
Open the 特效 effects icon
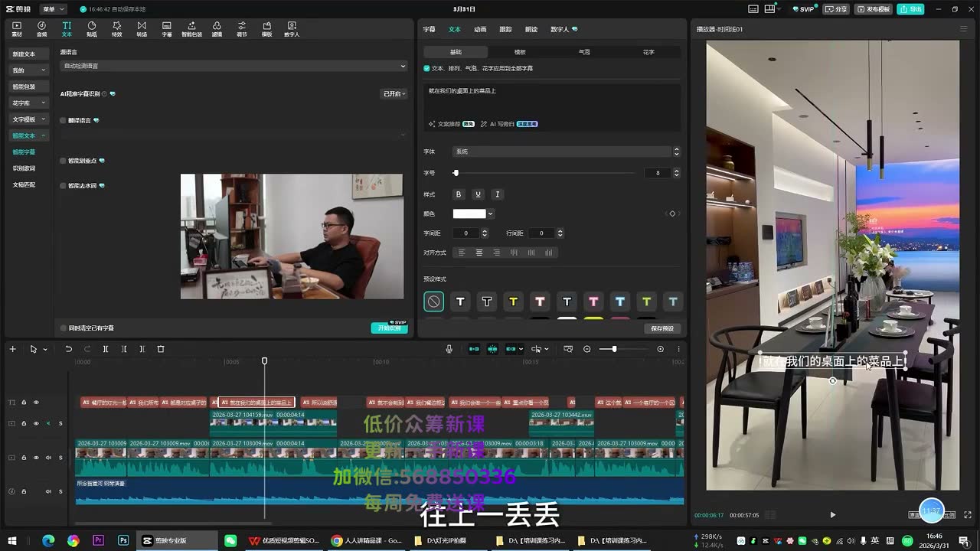[116, 29]
